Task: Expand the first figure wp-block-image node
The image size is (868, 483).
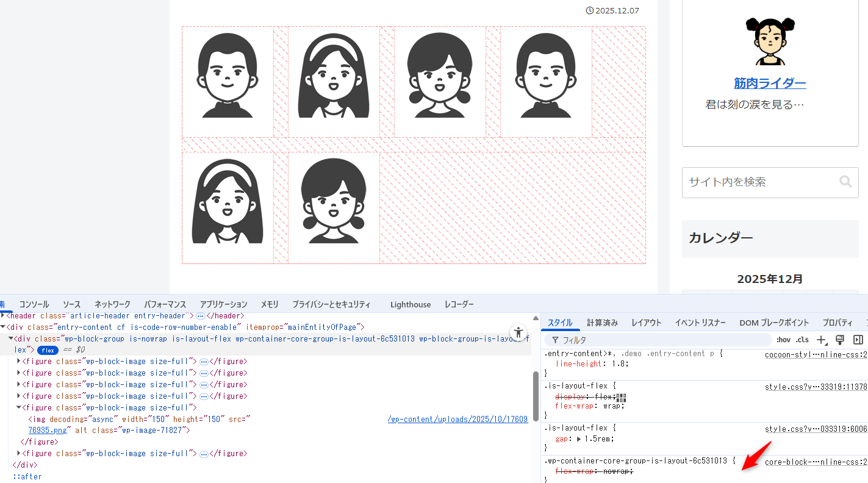Action: click(19, 362)
